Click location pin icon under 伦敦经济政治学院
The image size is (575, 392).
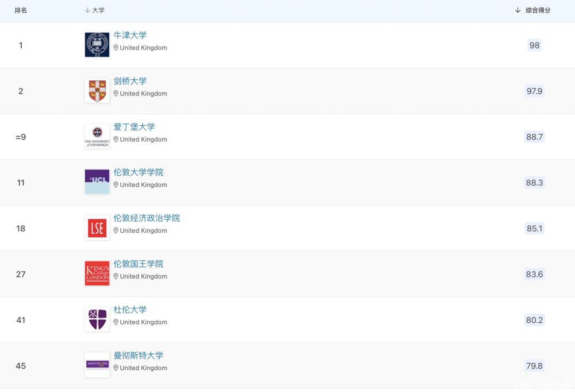click(116, 231)
